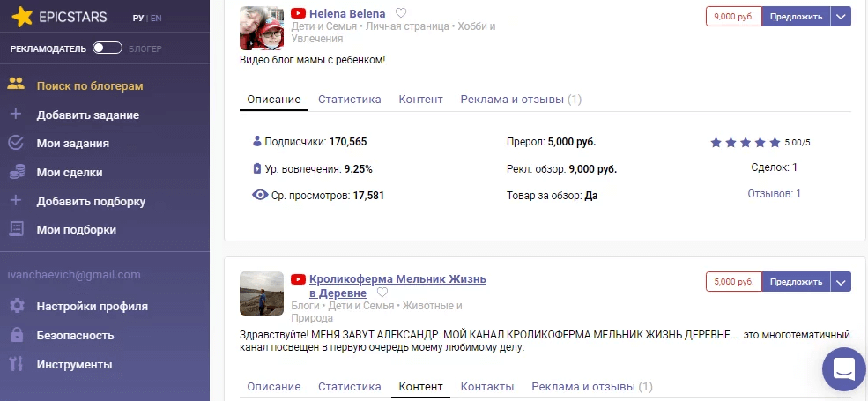Click the Security padlock icon
Image resolution: width=868 pixels, height=401 pixels.
click(16, 335)
